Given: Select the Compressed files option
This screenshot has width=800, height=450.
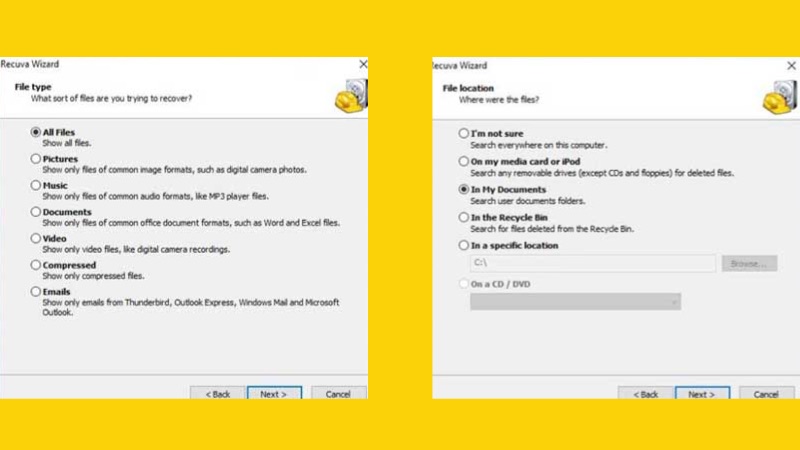Looking at the screenshot, I should tap(36, 265).
